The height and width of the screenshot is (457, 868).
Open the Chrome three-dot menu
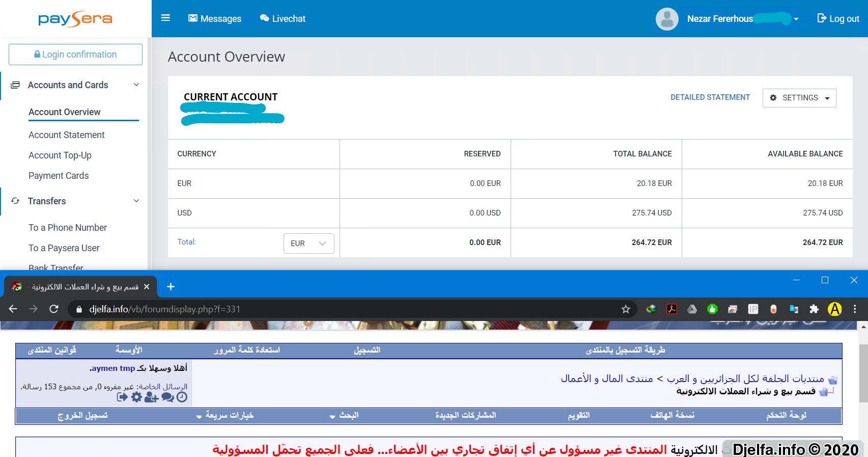(x=855, y=309)
